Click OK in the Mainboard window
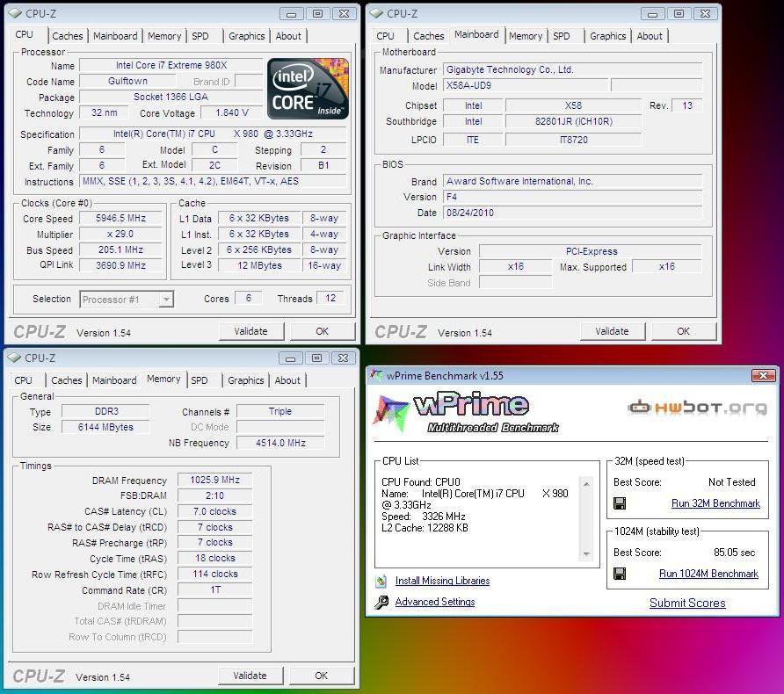Screen dimensions: 784x694 [x=684, y=331]
